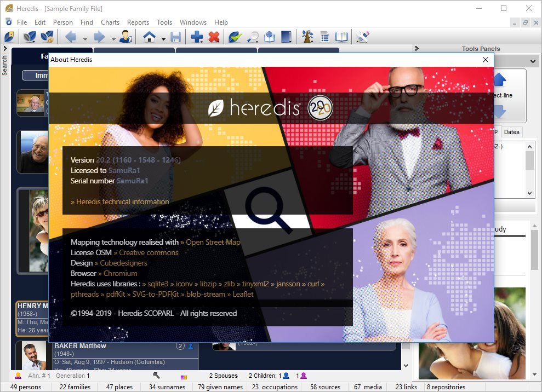Click the Save floppy disk icon

pyautogui.click(x=175, y=37)
